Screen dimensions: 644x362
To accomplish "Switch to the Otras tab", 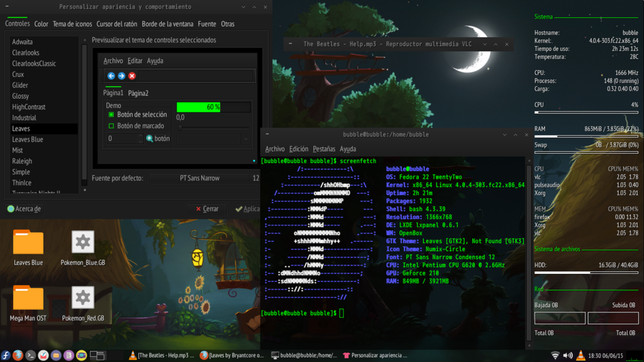I will point(228,24).
